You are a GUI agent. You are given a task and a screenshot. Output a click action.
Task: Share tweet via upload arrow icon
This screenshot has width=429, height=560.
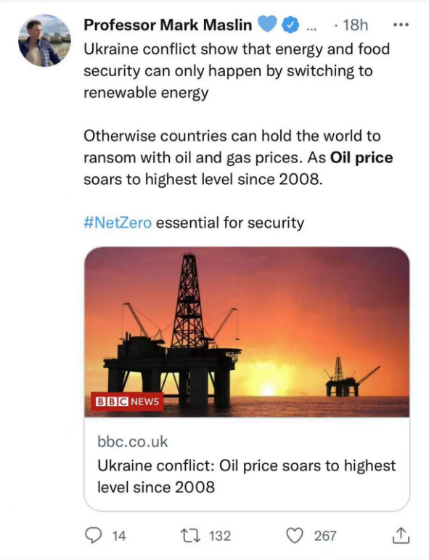click(401, 535)
